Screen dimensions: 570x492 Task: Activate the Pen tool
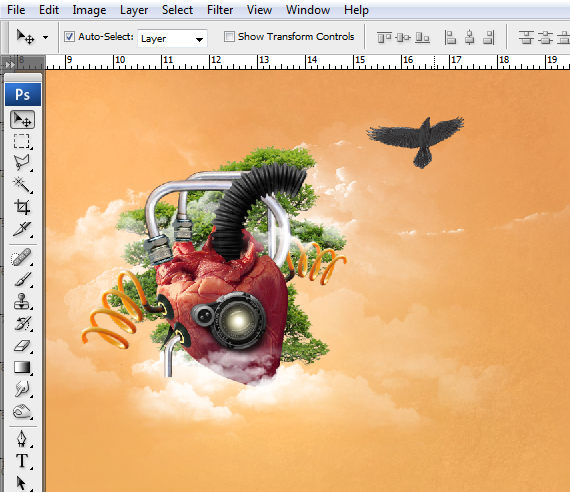(22, 439)
